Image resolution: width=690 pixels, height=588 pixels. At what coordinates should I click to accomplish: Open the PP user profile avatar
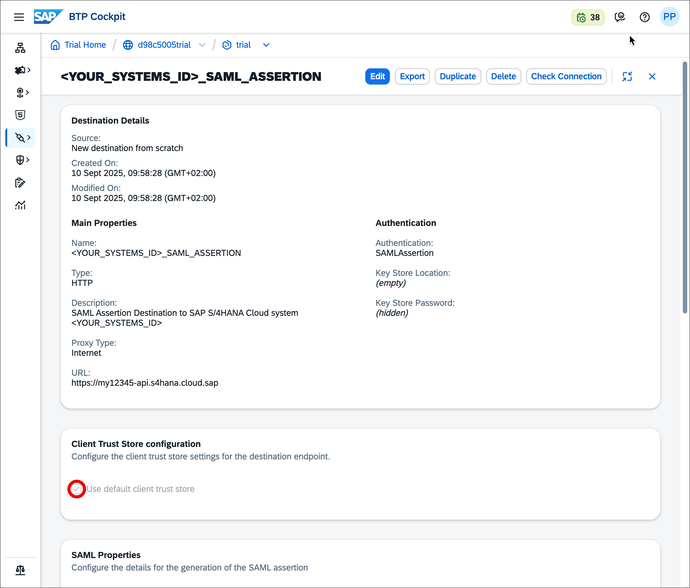pos(669,17)
